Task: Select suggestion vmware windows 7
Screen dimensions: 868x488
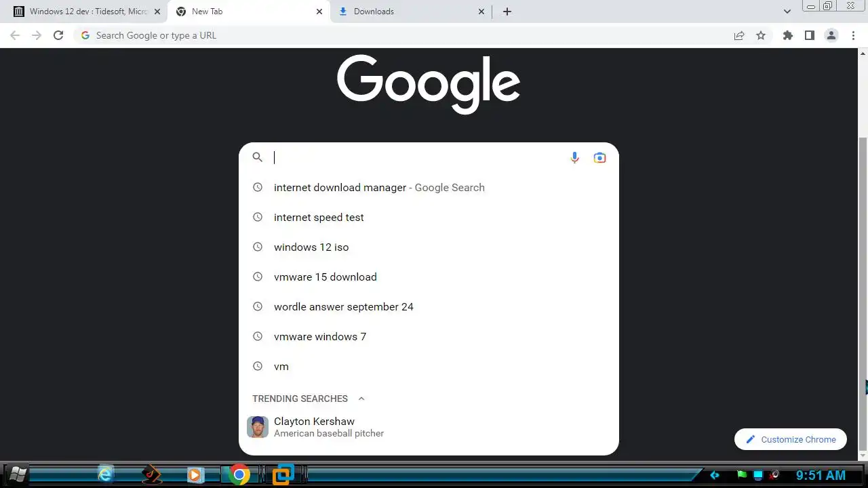Action: [429, 337]
